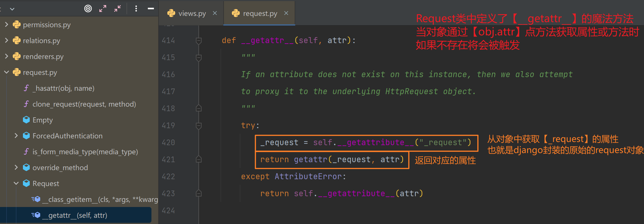Image resolution: width=644 pixels, height=224 pixels.
Task: Click the AttributeError text on line 422
Action: (308, 176)
